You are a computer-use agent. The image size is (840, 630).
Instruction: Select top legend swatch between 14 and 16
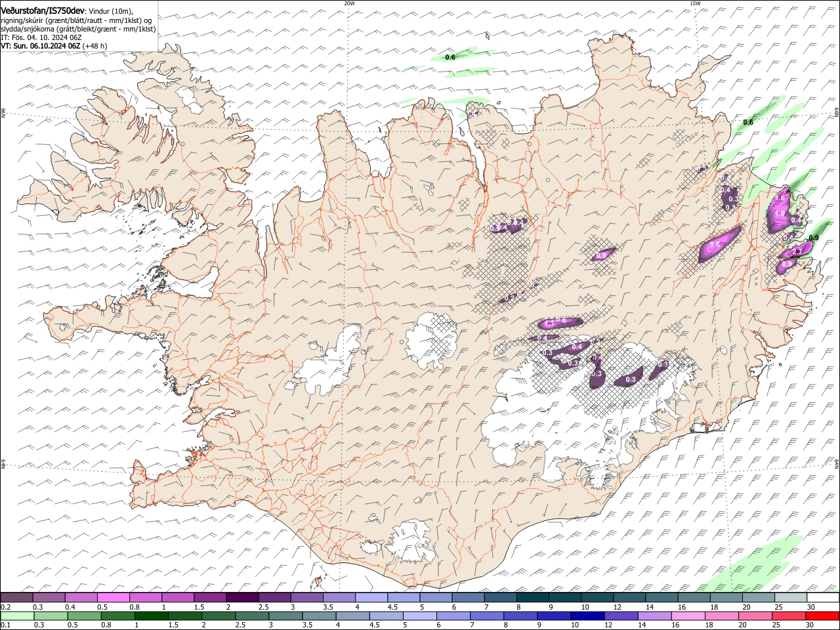click(661, 598)
